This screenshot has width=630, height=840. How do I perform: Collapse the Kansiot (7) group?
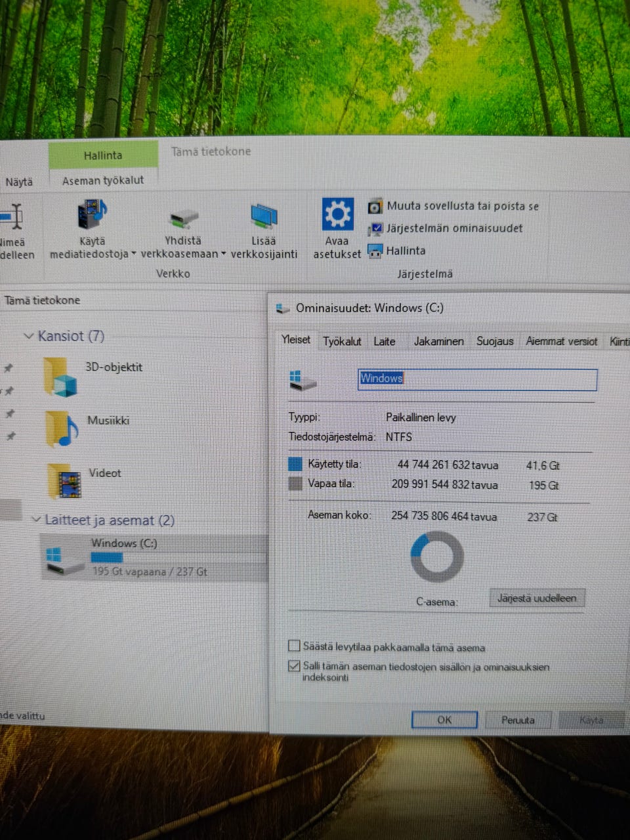29,336
